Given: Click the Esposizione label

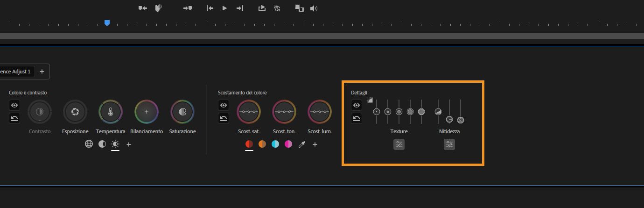Looking at the screenshot, I should [75, 131].
